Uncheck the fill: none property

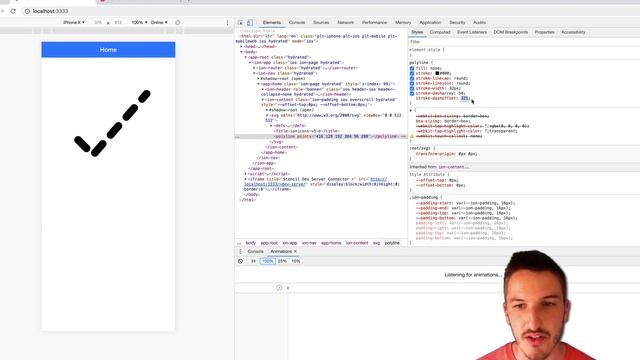(412, 68)
